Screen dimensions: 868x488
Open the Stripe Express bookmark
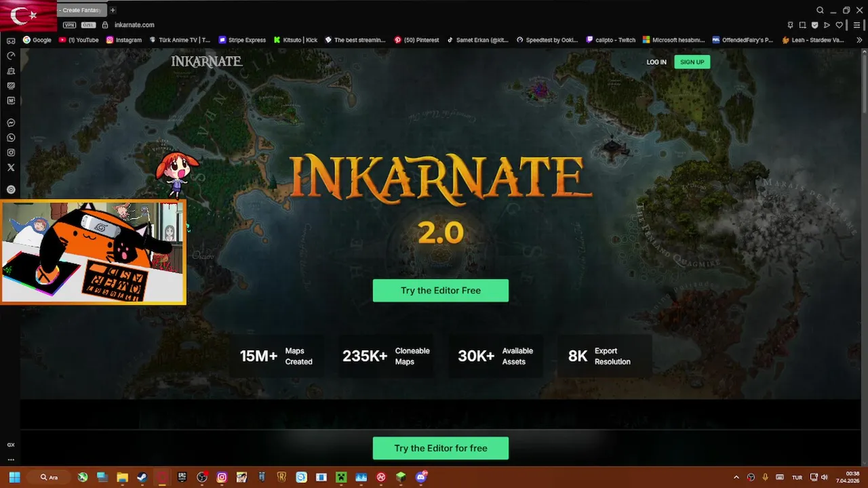tap(242, 40)
